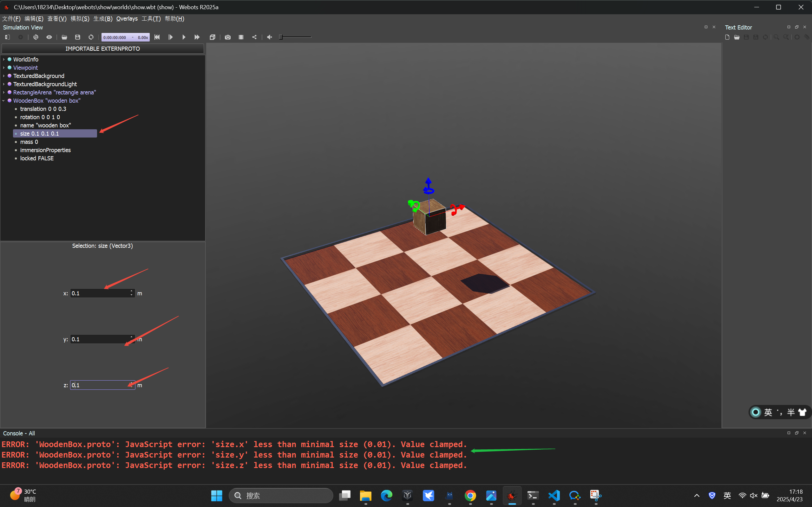
Task: Expand the WorldInfo tree node
Action: click(4, 59)
